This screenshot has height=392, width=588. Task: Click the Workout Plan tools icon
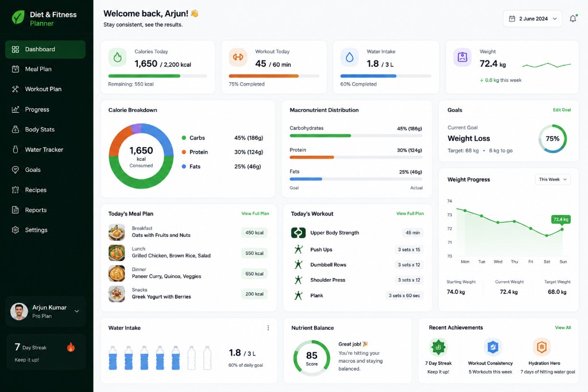[x=16, y=89]
